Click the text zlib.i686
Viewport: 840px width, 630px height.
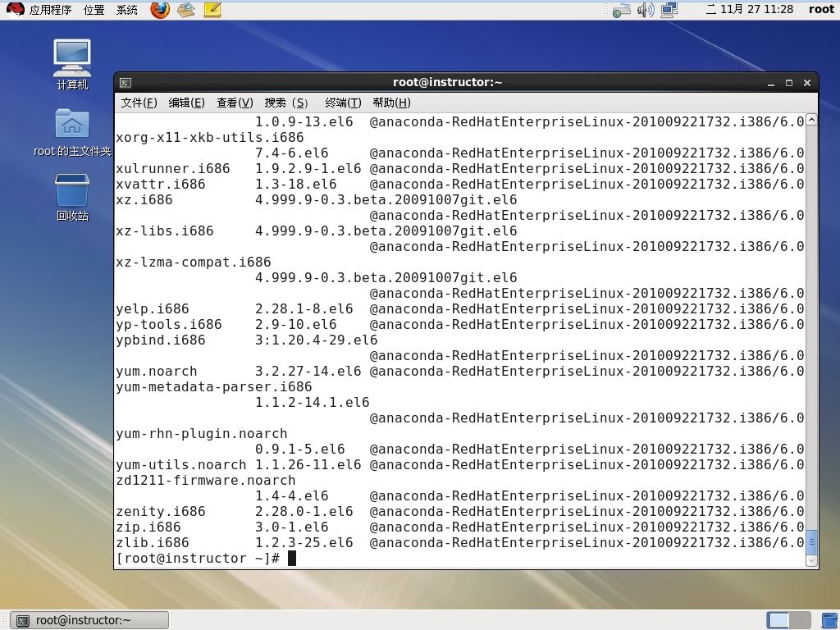[x=152, y=543]
